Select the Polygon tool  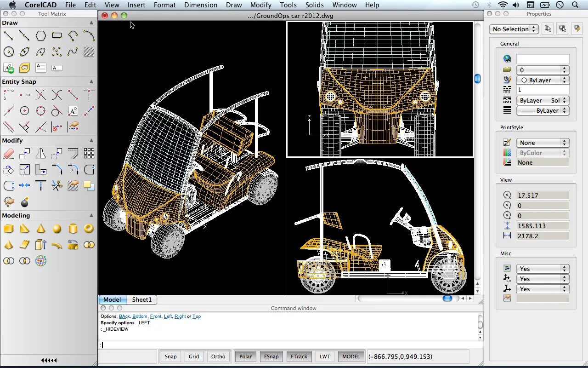coord(40,35)
